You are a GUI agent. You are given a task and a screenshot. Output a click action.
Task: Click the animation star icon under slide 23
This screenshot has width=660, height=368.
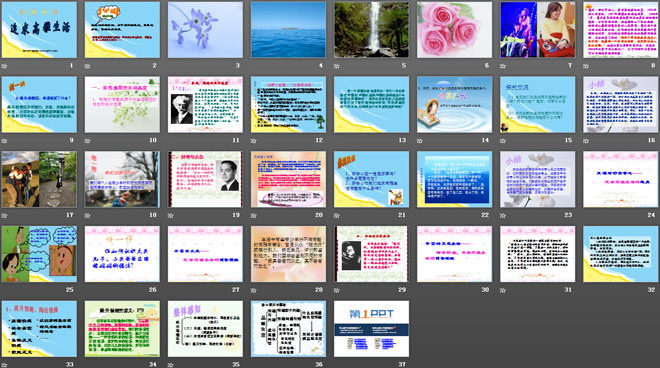(x=503, y=216)
